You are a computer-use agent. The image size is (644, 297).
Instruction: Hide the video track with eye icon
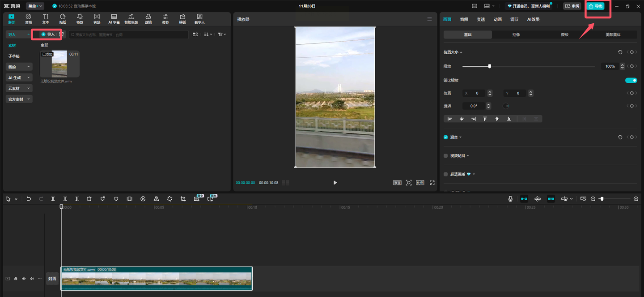pos(24,279)
